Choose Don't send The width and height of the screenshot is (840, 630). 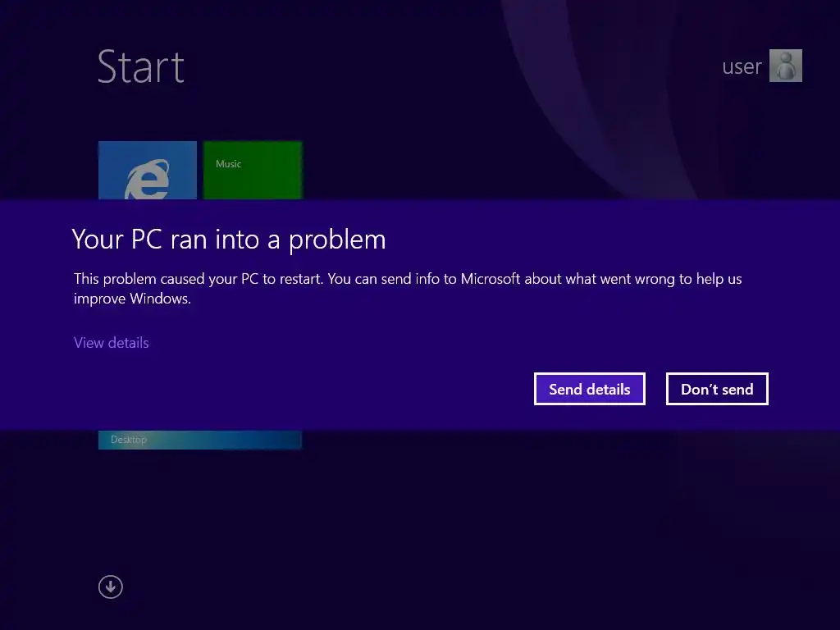coord(717,389)
